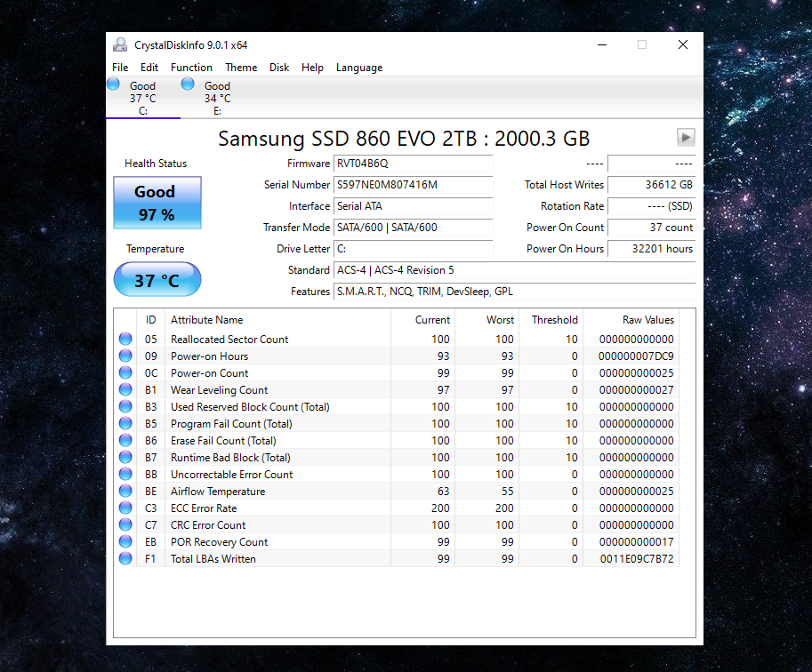Viewport: 812px width, 672px height.
Task: Click raw value 000000007DC9
Action: [636, 356]
